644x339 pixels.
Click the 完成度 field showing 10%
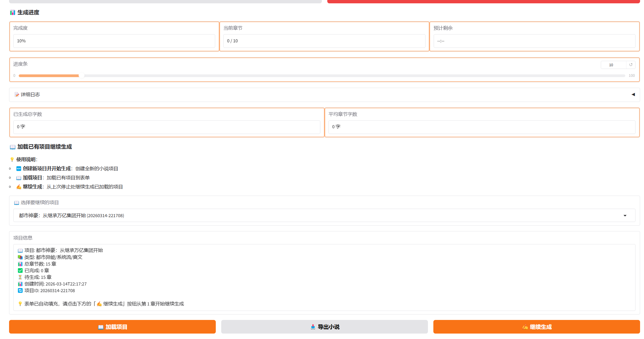coord(114,41)
